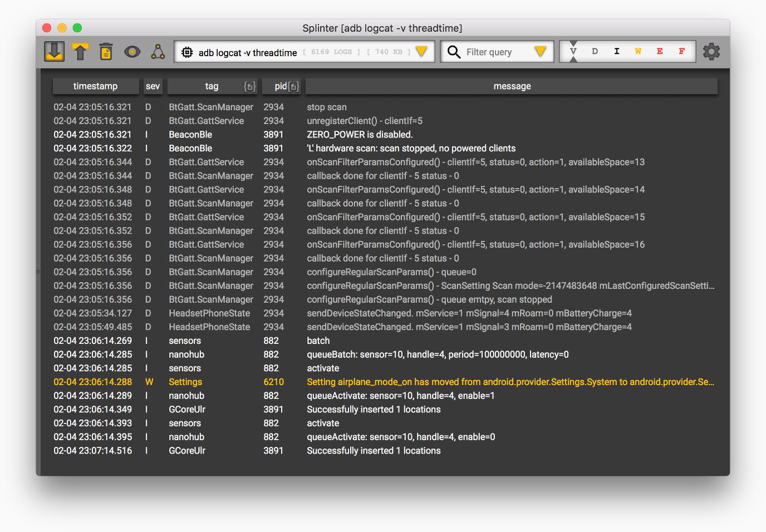
Task: Click the sev column header
Action: click(x=153, y=86)
